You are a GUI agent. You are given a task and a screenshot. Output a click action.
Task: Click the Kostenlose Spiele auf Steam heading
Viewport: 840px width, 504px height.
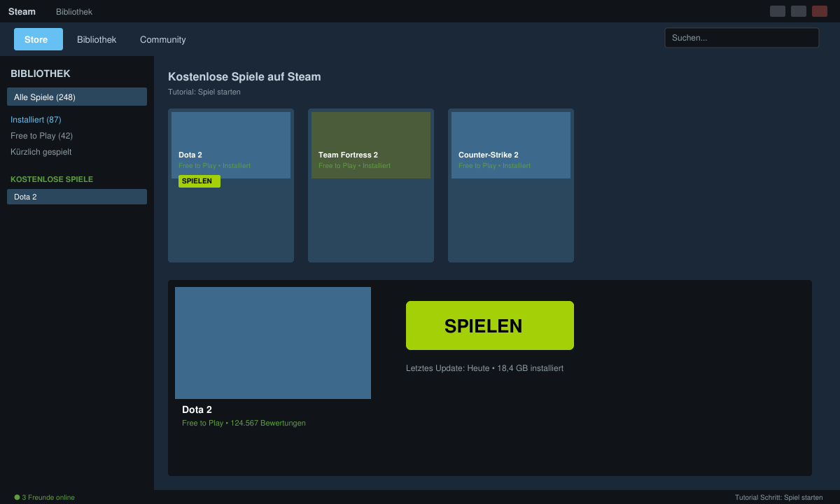coord(244,77)
